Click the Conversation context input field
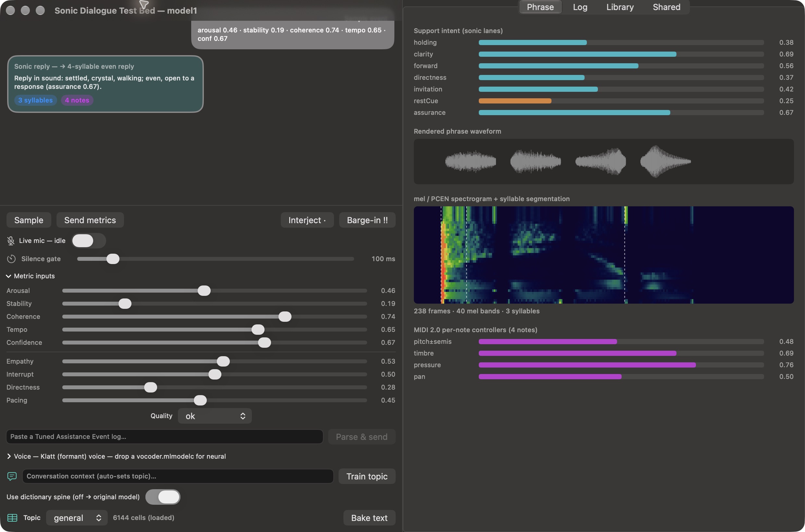Viewport: 805px width, 532px height. [x=178, y=476]
